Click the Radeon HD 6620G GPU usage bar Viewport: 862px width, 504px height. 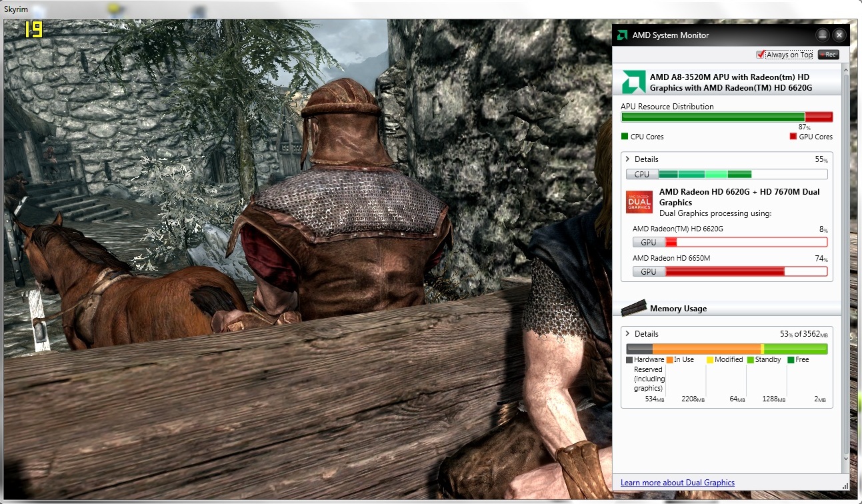point(746,243)
